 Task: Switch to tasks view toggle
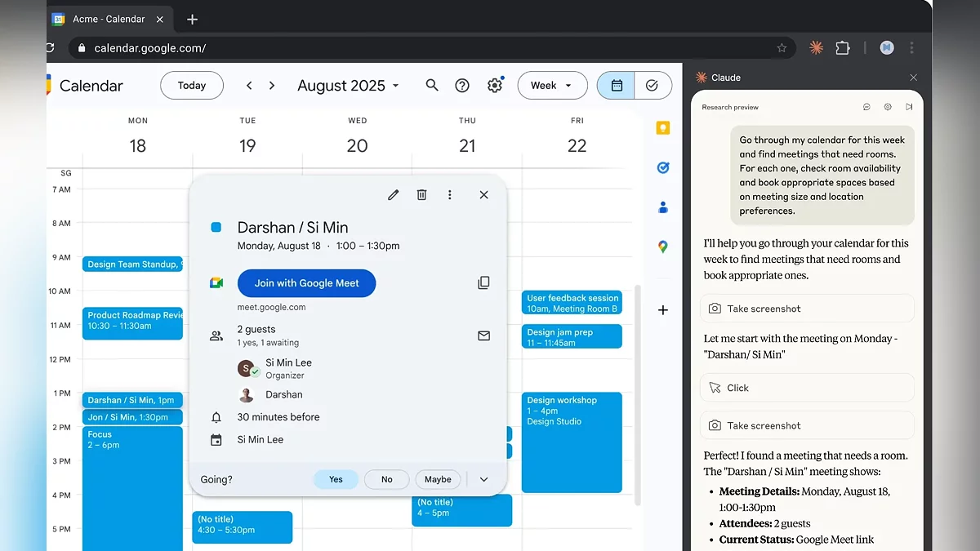click(653, 86)
